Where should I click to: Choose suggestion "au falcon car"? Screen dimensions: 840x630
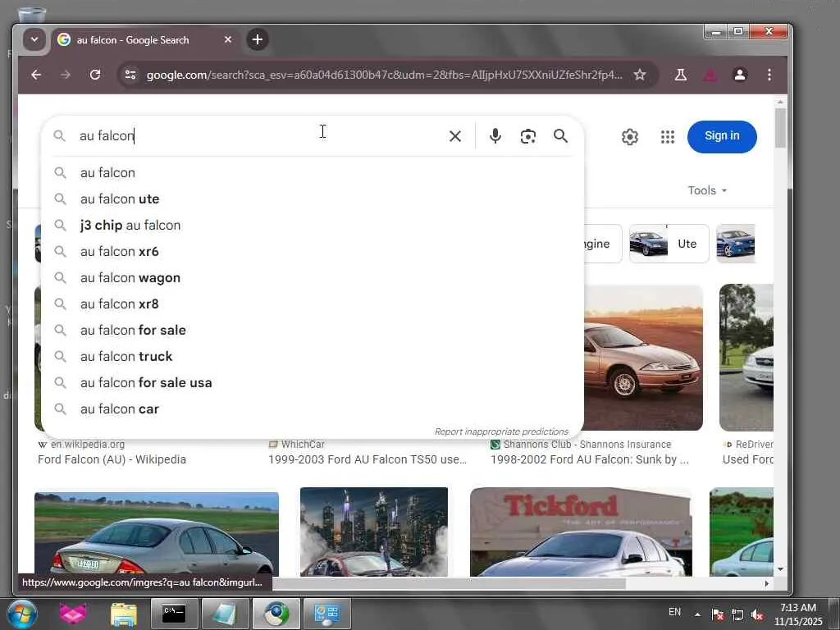pyautogui.click(x=313, y=409)
